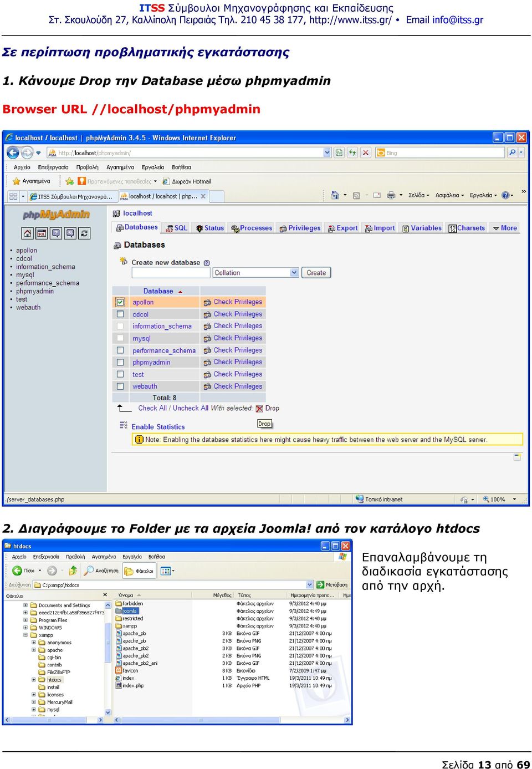The width and height of the screenshot is (532, 769).
Task: Click the IE refresh page icon
Action: click(352, 152)
